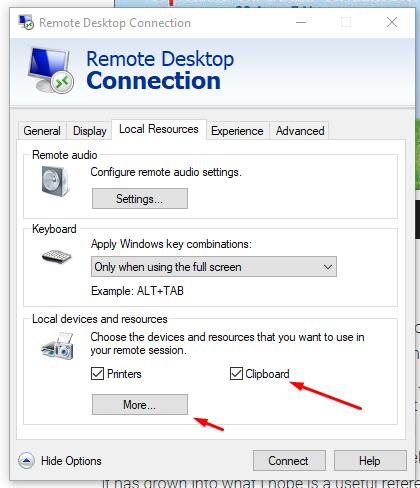Open the Experience tab

tap(237, 131)
